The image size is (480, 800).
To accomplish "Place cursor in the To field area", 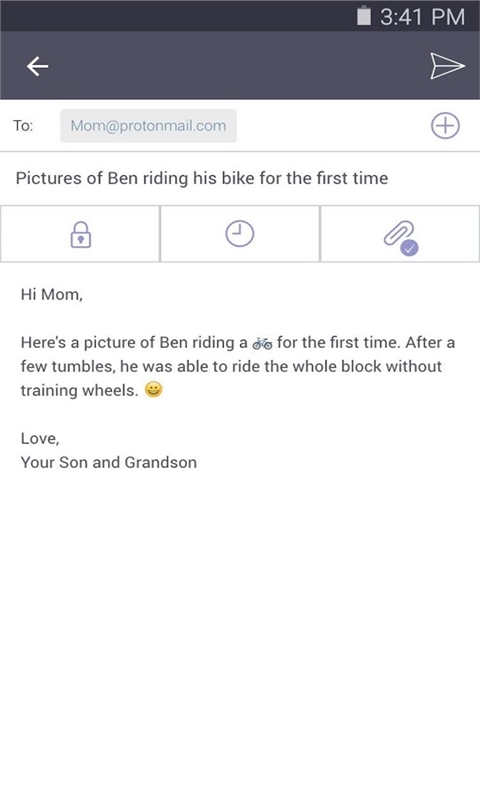I will (x=332, y=126).
